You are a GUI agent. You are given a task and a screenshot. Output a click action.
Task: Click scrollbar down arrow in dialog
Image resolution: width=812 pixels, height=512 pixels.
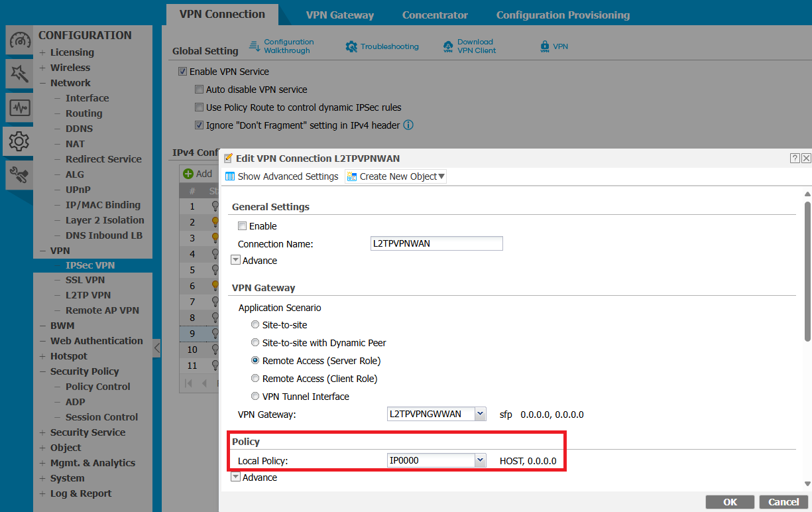(x=807, y=483)
